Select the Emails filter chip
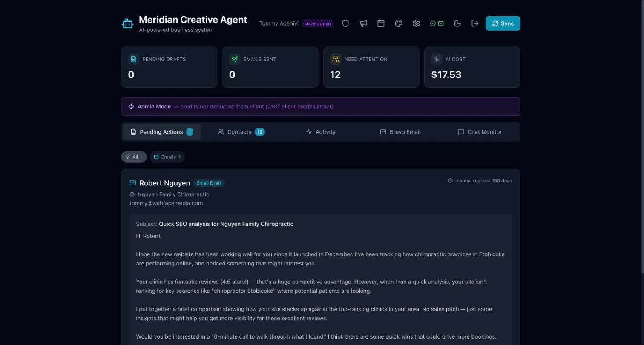The width and height of the screenshot is (644, 345). 167,157
